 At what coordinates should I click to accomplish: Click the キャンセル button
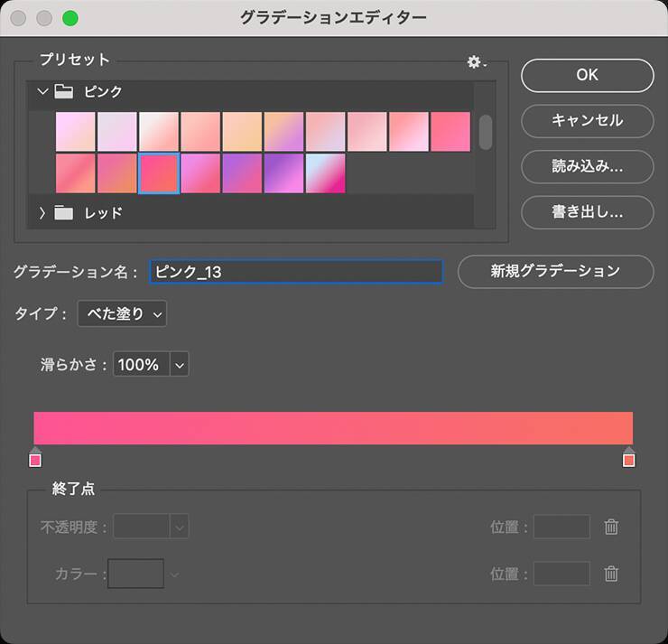[x=587, y=119]
